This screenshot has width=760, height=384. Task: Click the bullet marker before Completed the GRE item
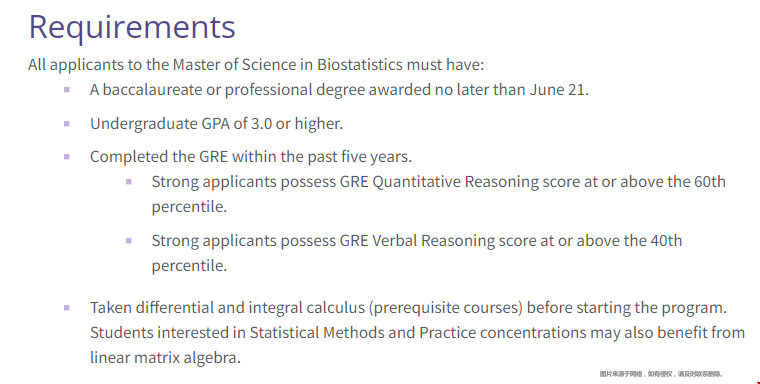[x=67, y=157]
